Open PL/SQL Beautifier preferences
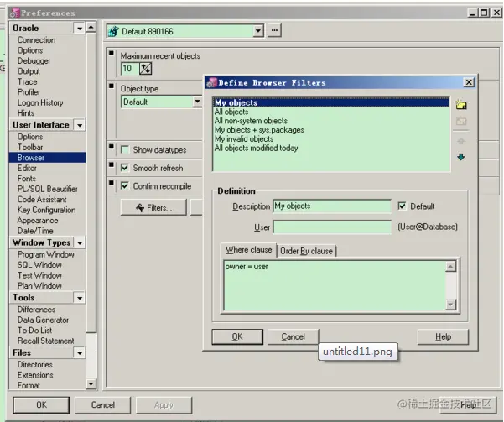The image size is (504, 422). pyautogui.click(x=47, y=189)
